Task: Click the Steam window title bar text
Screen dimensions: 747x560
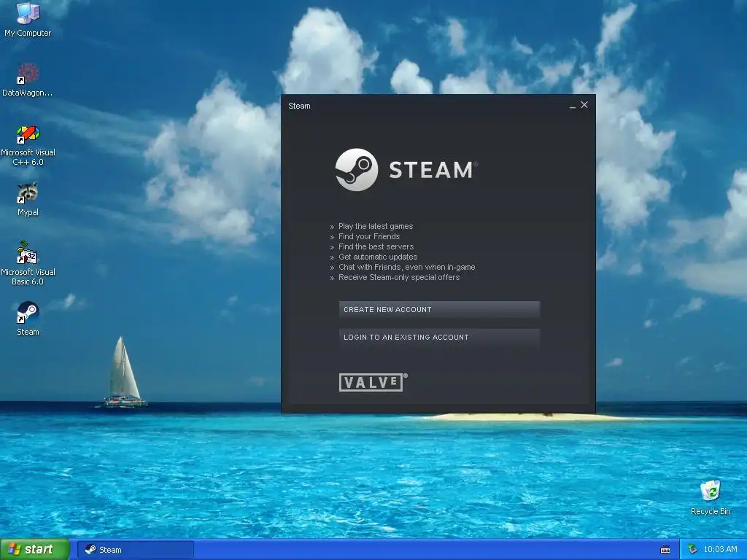Action: [299, 106]
